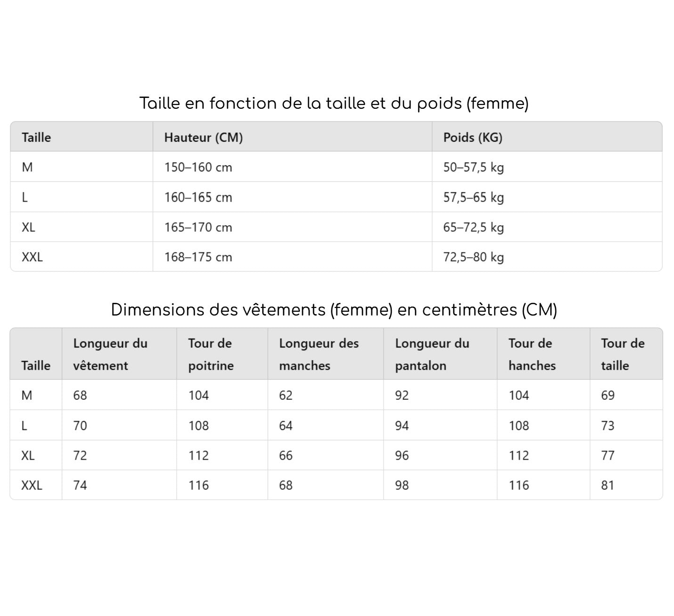Click the 'Tour de poitrine' column header
The width and height of the screenshot is (674, 616).
(x=211, y=354)
